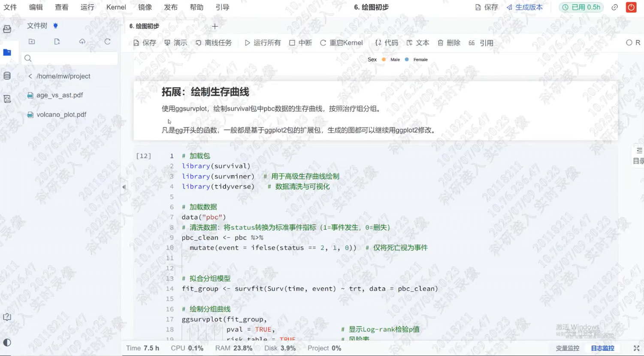Click 重启Kernel in the toolbar
The width and height of the screenshot is (644, 356).
coord(341,43)
